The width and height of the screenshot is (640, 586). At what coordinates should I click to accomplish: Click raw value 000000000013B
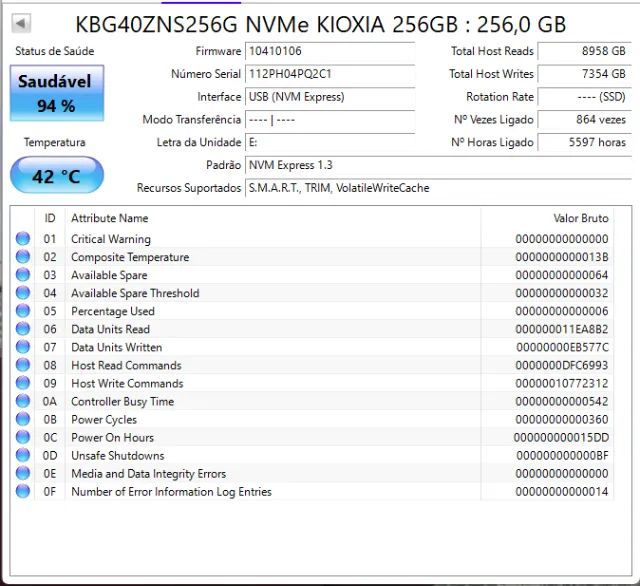click(x=562, y=257)
